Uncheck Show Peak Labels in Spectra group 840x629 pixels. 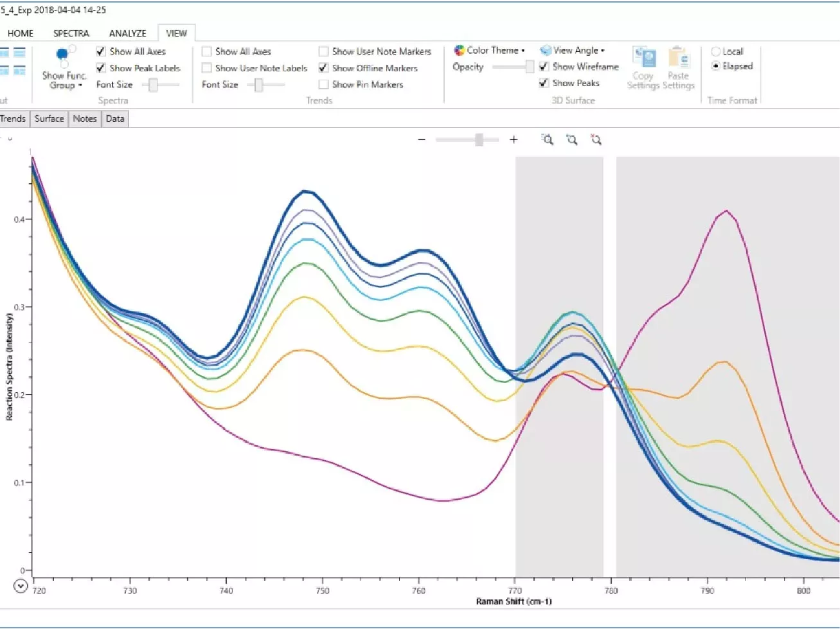101,68
